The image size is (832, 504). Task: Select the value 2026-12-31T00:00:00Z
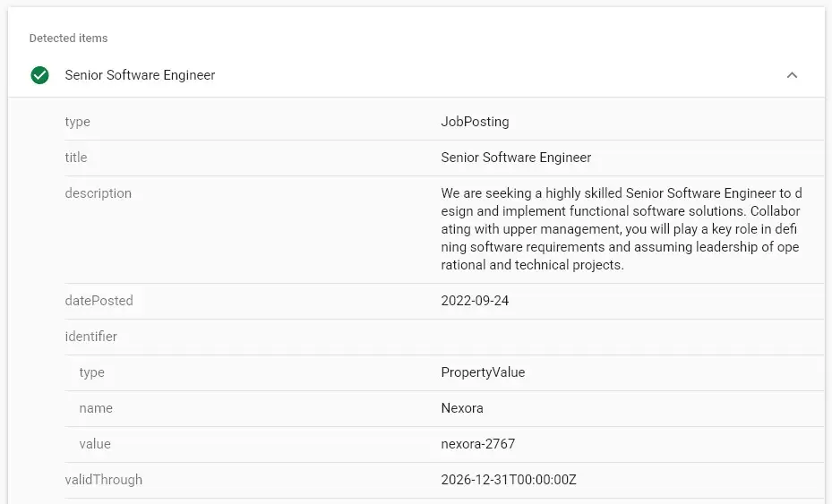509,480
